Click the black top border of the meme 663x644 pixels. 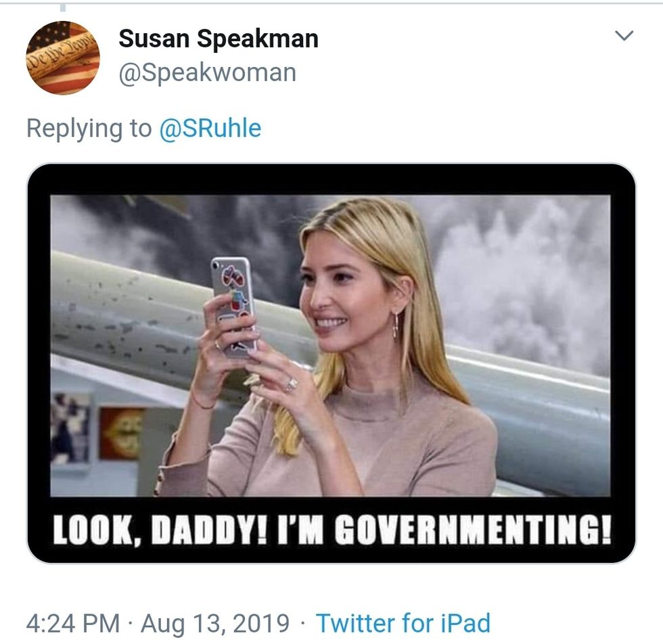[331, 179]
